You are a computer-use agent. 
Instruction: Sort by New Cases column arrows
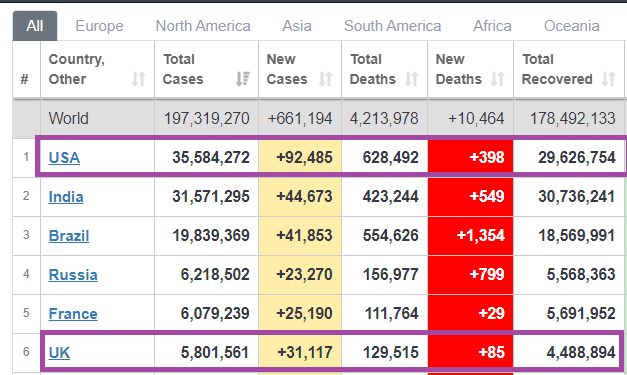(x=325, y=79)
